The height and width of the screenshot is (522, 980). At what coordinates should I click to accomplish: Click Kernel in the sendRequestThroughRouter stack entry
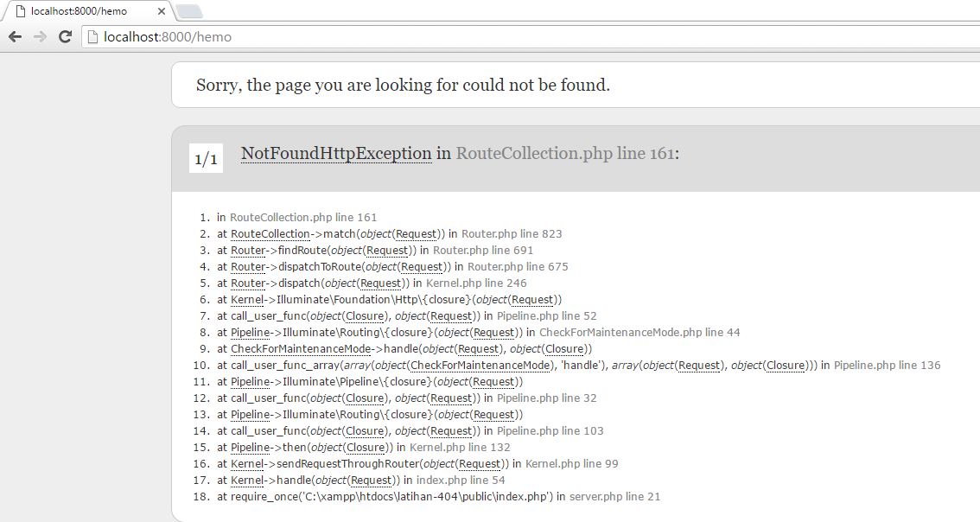247,464
